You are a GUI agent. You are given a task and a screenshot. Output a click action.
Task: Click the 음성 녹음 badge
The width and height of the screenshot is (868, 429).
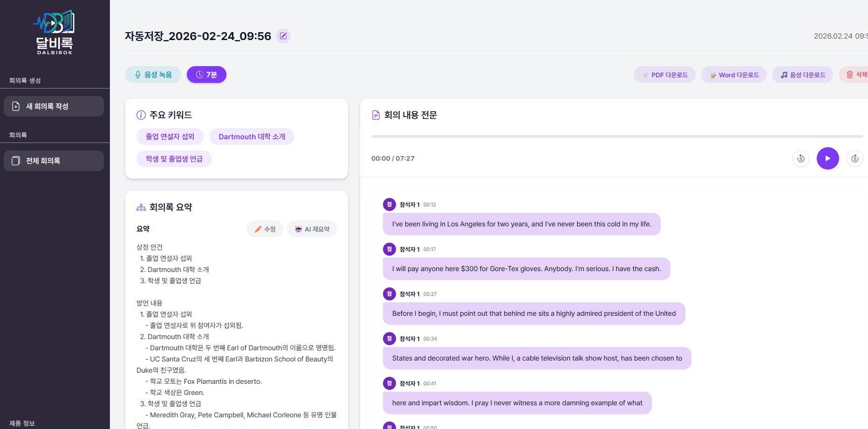click(153, 75)
